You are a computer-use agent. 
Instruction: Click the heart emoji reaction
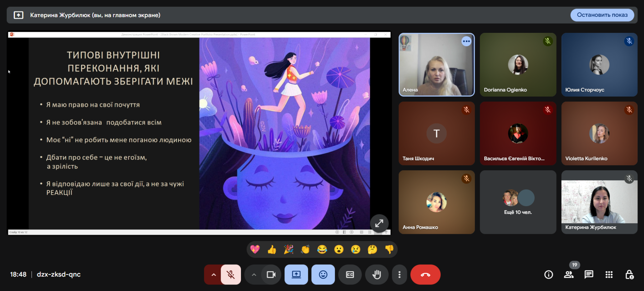[x=255, y=250]
